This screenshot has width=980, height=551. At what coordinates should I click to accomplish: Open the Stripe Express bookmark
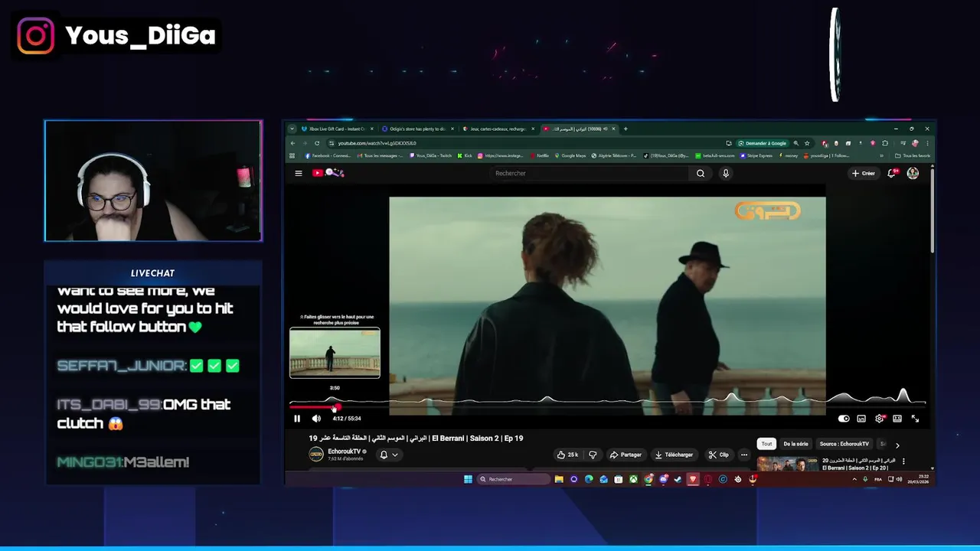tap(756, 155)
